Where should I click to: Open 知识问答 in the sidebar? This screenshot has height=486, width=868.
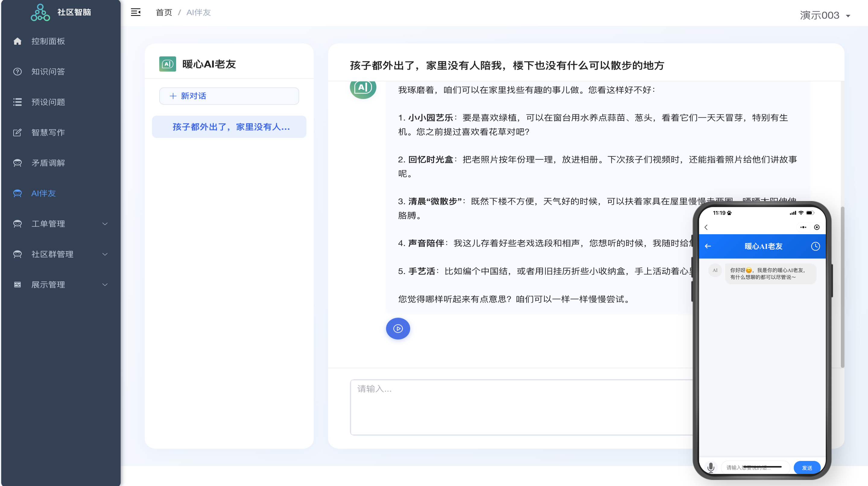tap(48, 72)
